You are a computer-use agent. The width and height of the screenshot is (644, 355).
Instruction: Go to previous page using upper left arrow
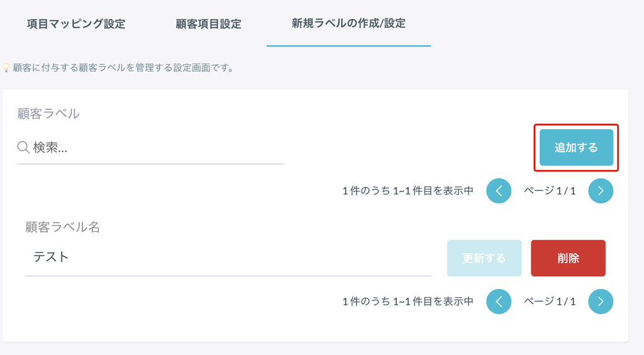pyautogui.click(x=499, y=191)
